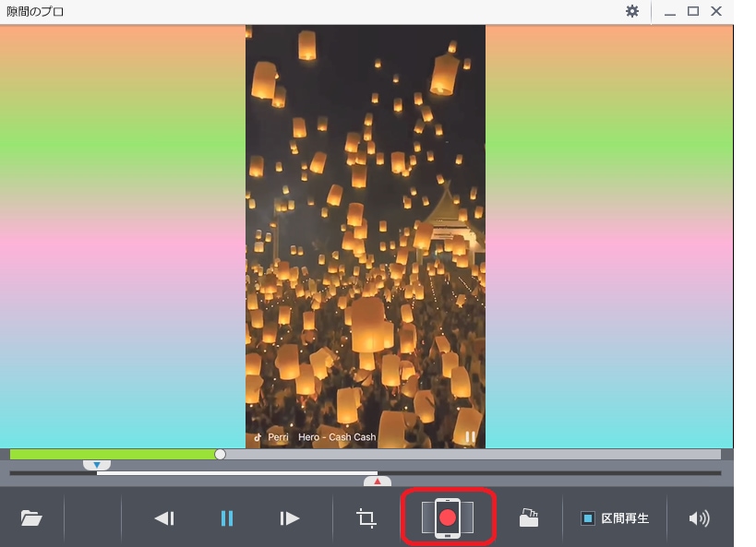This screenshot has width=756, height=547.
Task: Select the crop tool
Action: point(366,518)
